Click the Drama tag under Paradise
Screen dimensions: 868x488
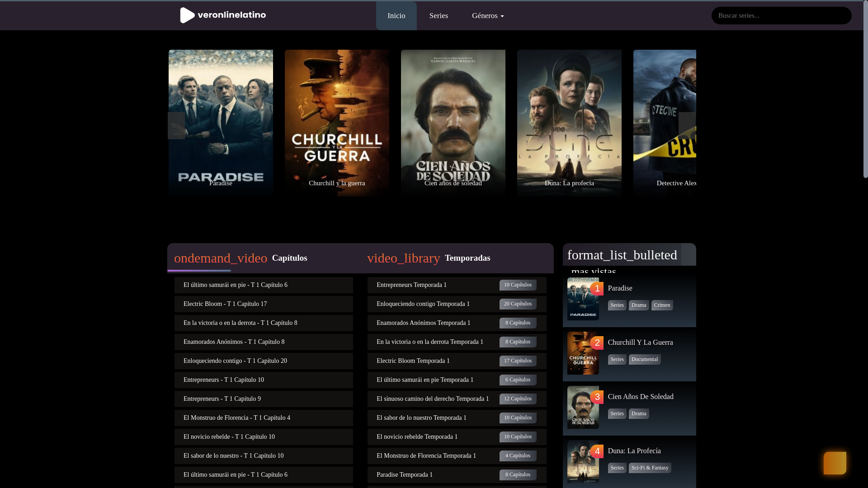point(639,305)
